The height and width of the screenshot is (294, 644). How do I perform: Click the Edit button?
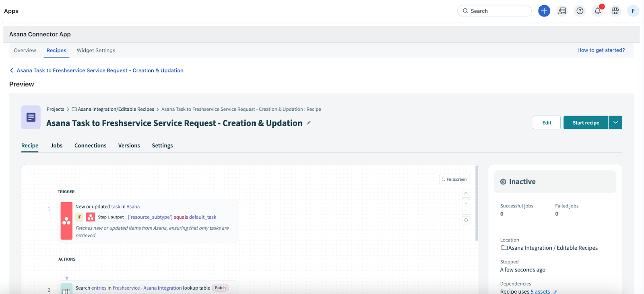pos(547,122)
